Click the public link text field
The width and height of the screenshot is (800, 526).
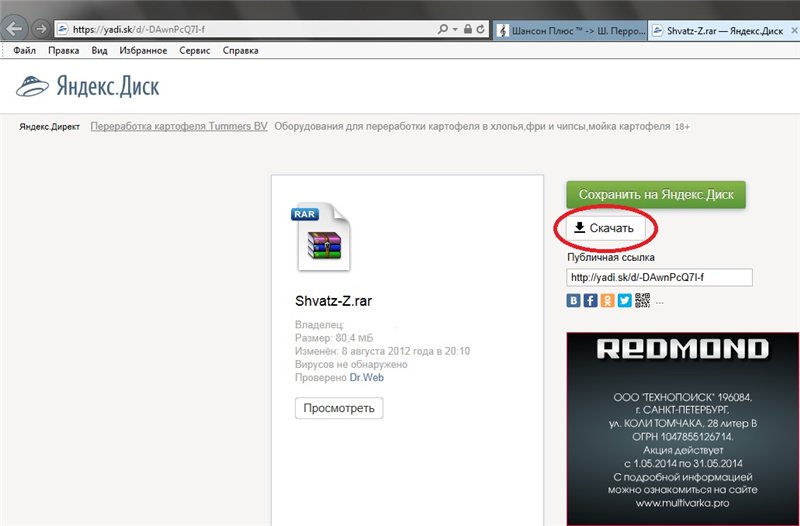tap(659, 277)
